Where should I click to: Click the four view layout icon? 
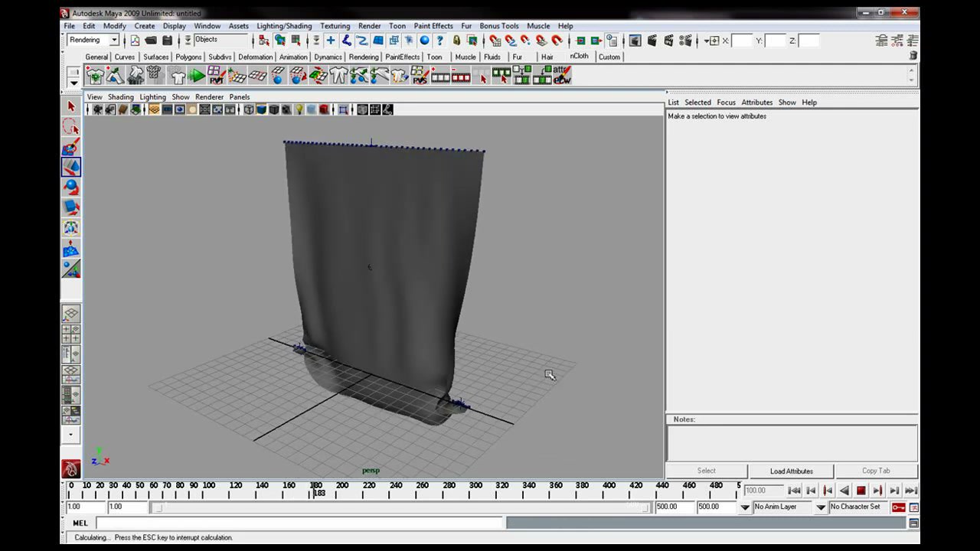[70, 334]
